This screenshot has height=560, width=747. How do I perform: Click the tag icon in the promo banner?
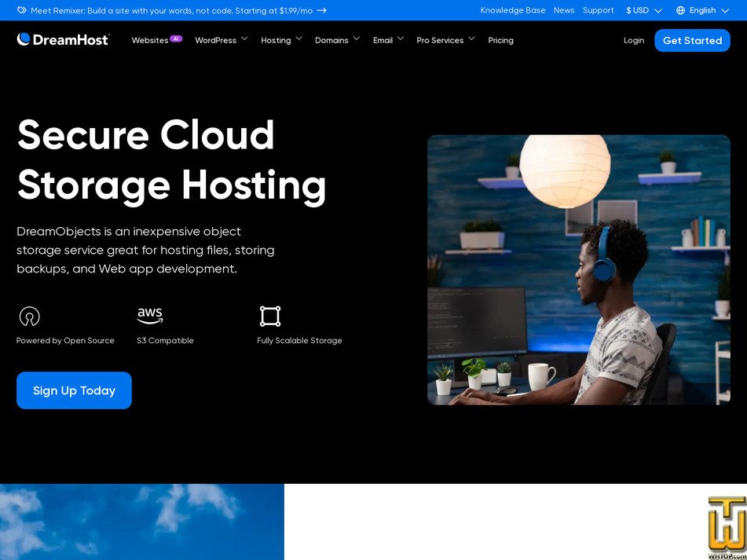tap(22, 10)
